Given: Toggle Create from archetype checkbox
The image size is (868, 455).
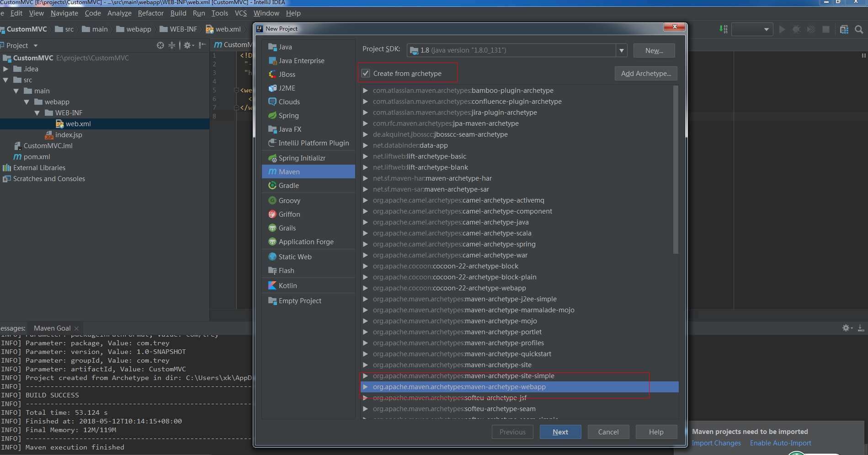Looking at the screenshot, I should point(366,74).
